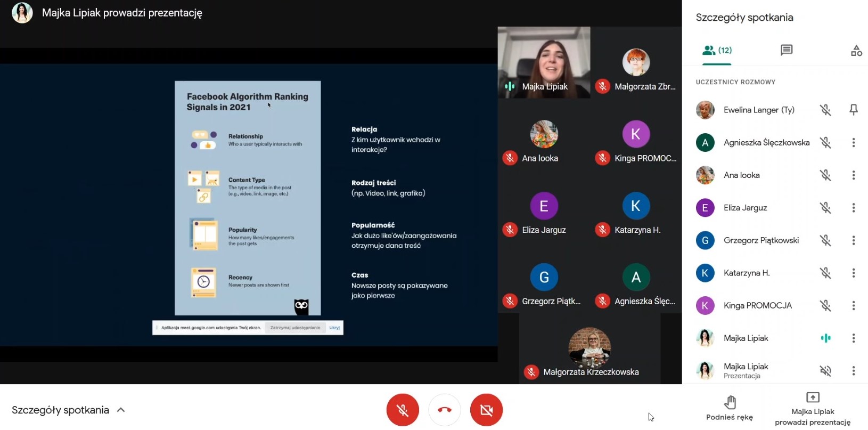This screenshot has height=430, width=868.
Task: Click red muted icon on Grzegorz Piątk... tile
Action: (510, 301)
